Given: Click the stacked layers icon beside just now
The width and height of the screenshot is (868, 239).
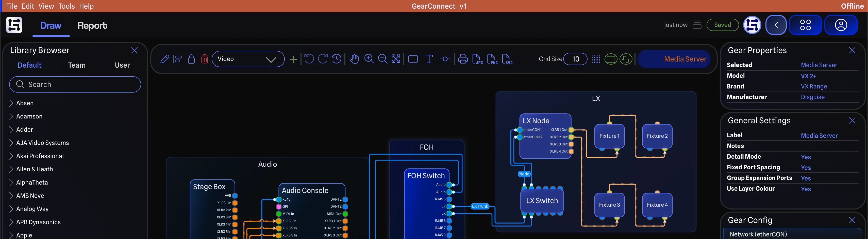Looking at the screenshot, I should click(x=697, y=25).
